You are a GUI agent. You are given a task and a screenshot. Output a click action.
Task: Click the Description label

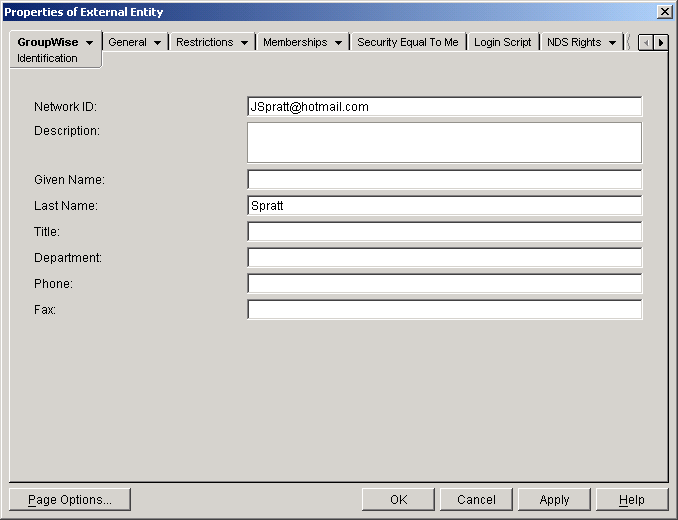coord(67,131)
